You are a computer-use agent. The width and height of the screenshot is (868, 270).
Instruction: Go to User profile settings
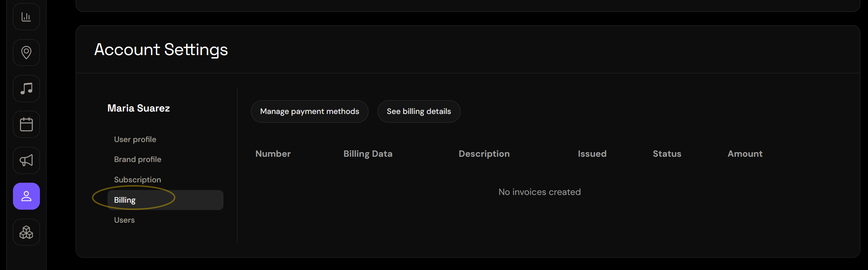tap(135, 139)
